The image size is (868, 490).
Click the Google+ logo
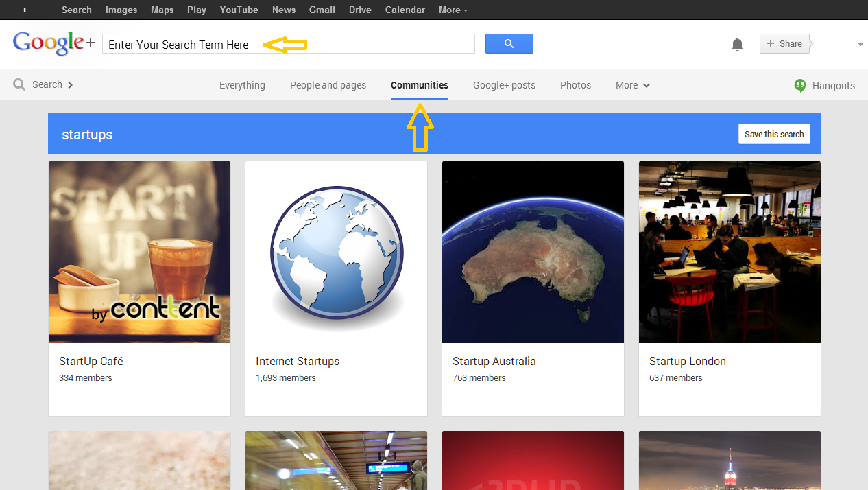coord(53,43)
